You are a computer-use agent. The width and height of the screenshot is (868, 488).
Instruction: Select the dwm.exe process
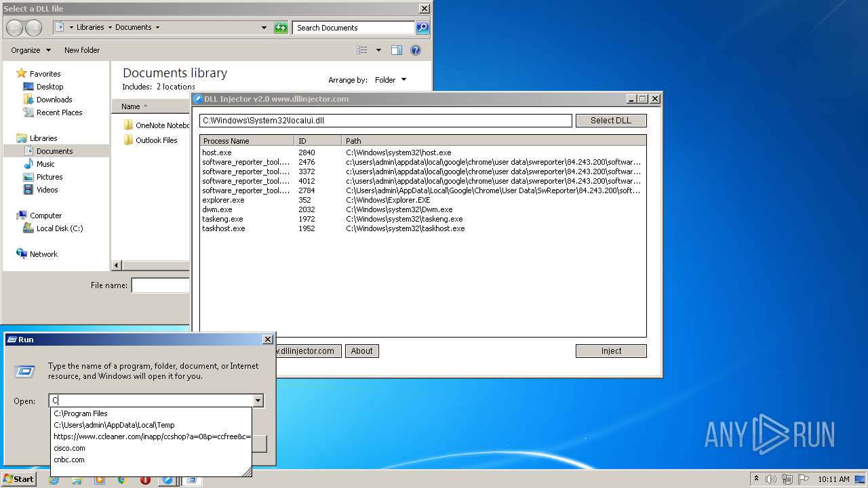pos(423,209)
